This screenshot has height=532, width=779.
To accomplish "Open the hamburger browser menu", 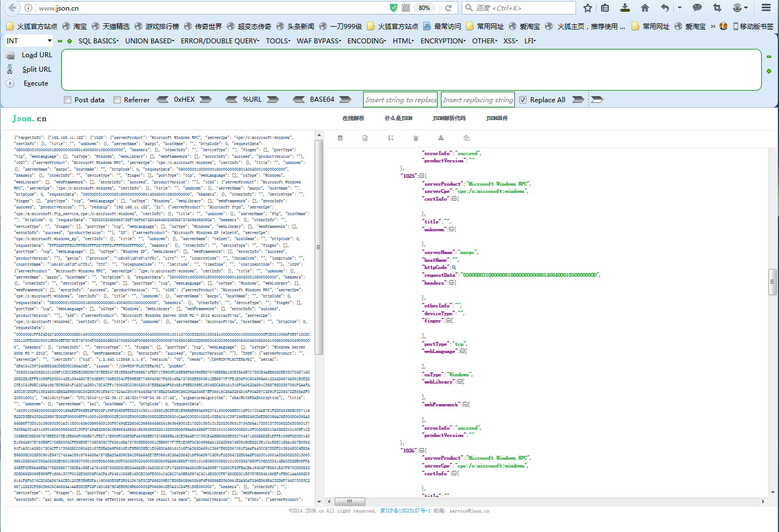I will 766,8.
